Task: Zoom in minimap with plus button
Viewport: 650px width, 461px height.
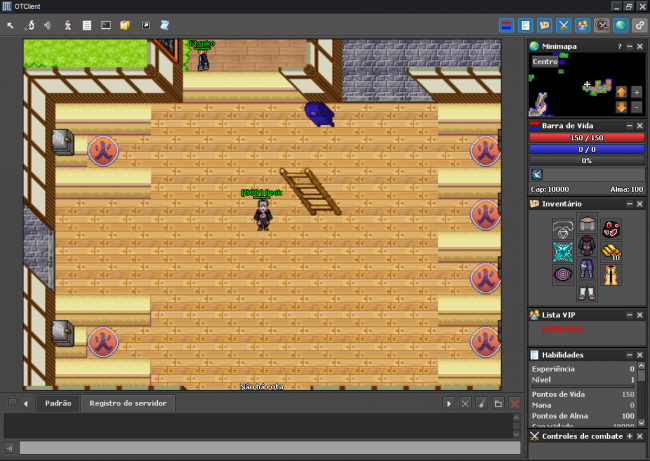Action: [637, 92]
